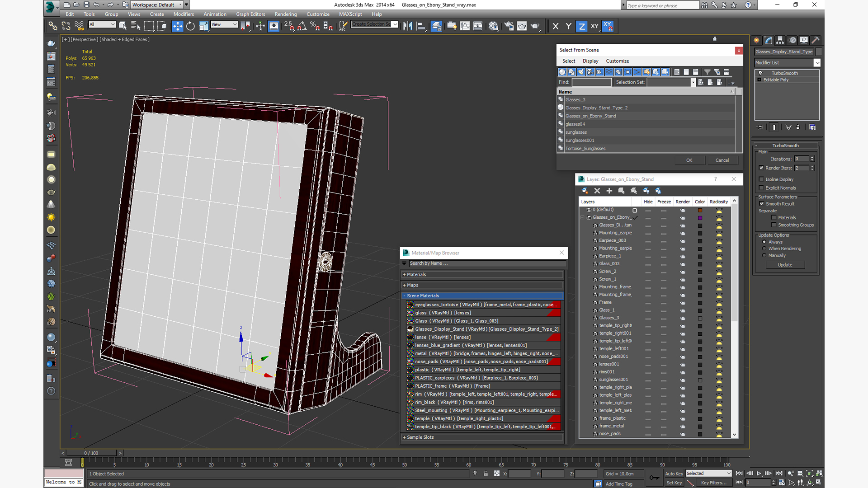Image resolution: width=868 pixels, height=488 pixels.
Task: Click the object color swatch beside object name
Action: (x=819, y=52)
